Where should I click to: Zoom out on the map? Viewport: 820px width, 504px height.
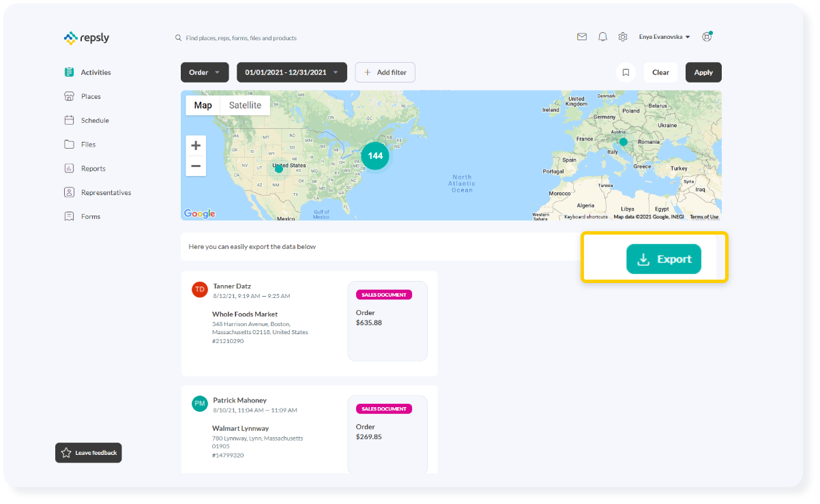click(x=196, y=166)
